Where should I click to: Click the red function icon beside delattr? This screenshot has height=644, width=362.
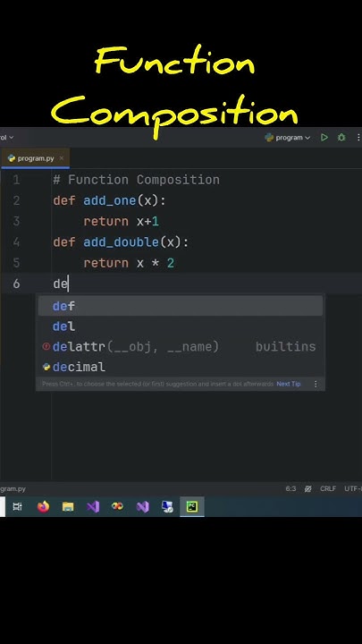[46, 347]
